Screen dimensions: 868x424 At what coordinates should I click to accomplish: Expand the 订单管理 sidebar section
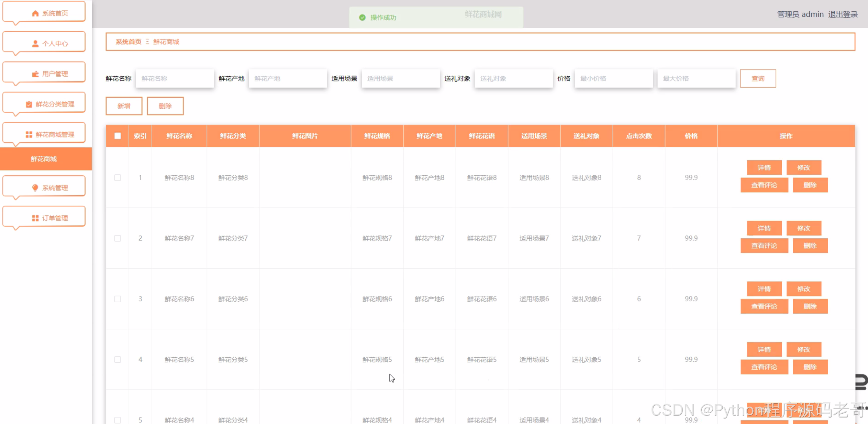tap(55, 218)
